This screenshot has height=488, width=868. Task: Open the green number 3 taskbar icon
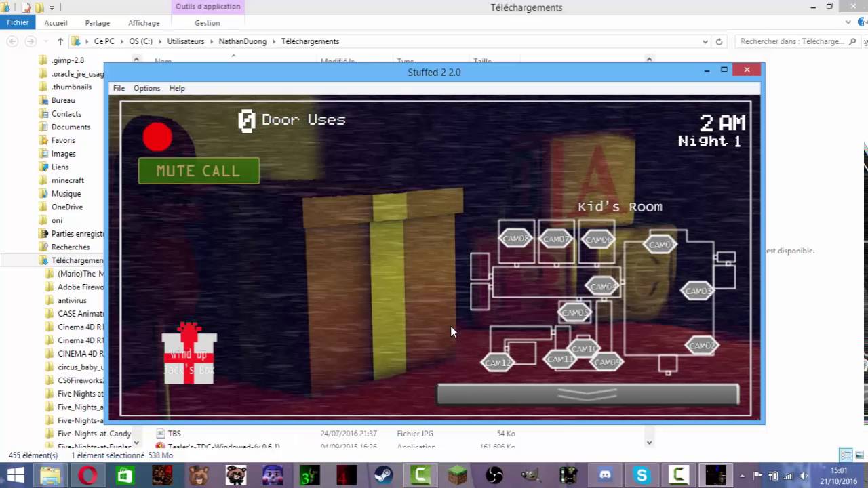(x=310, y=475)
